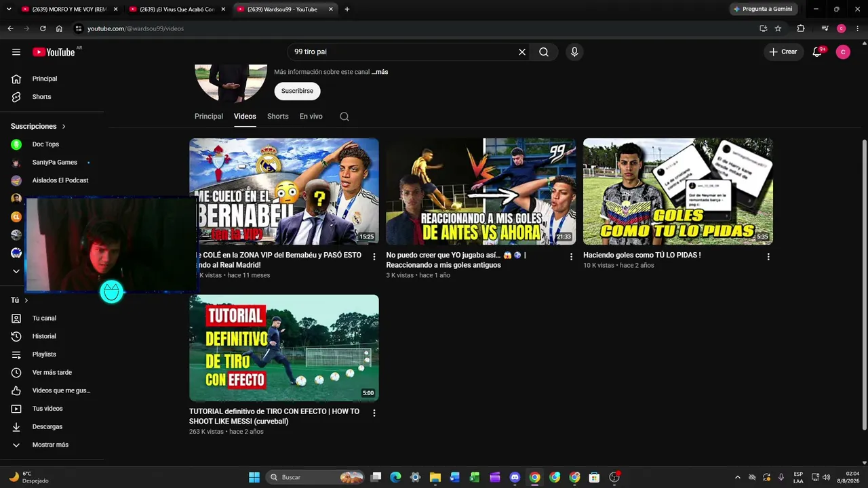Play the TUTORIAL DEFINITIVO DE TIRO thumbnail
868x488 pixels.
(x=284, y=348)
